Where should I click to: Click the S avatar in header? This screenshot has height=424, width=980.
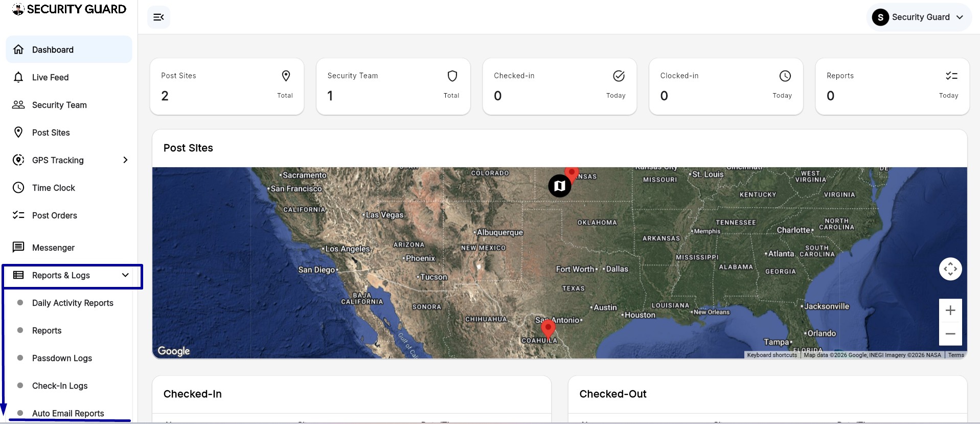point(880,17)
